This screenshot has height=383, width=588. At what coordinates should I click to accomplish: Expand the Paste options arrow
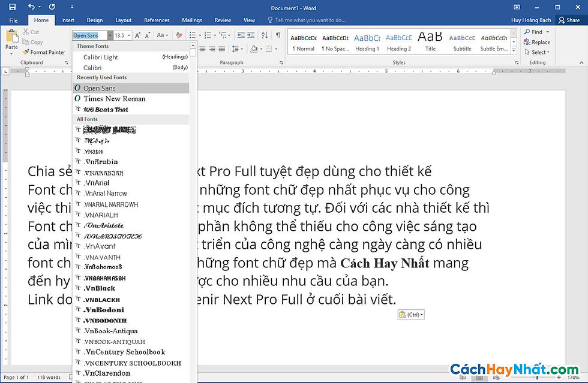pos(11,53)
